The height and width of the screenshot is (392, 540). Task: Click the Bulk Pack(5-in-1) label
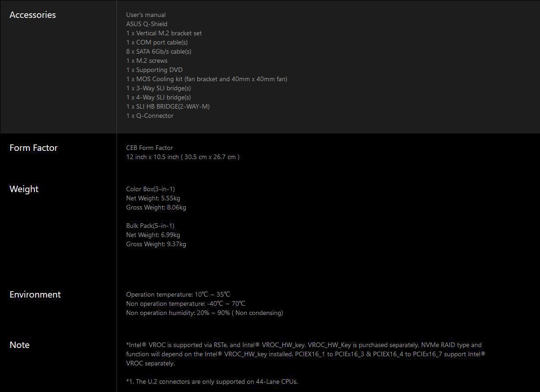150,226
